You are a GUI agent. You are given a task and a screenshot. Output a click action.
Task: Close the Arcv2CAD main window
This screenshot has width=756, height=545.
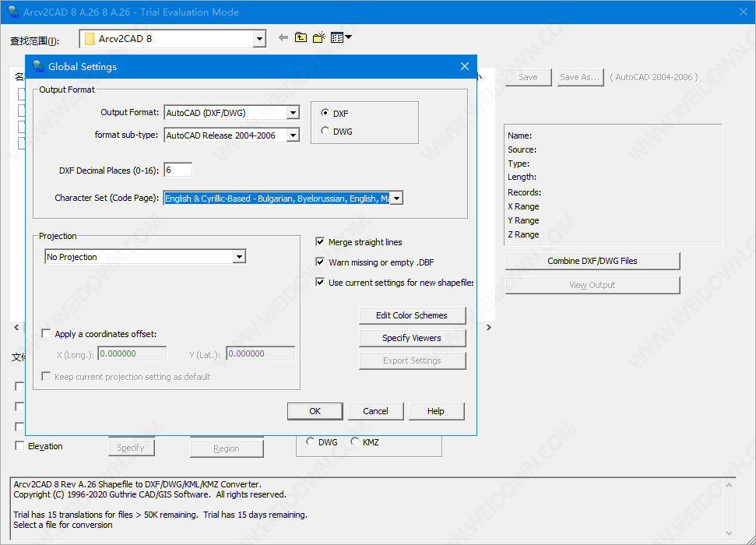[x=744, y=12]
